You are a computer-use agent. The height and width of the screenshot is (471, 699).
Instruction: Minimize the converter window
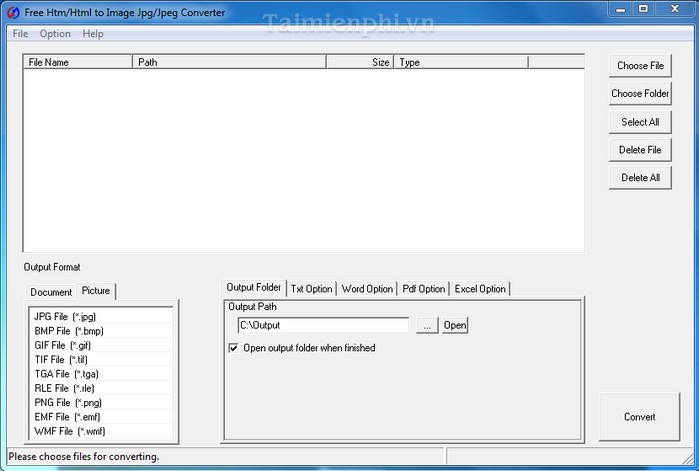[621, 9]
